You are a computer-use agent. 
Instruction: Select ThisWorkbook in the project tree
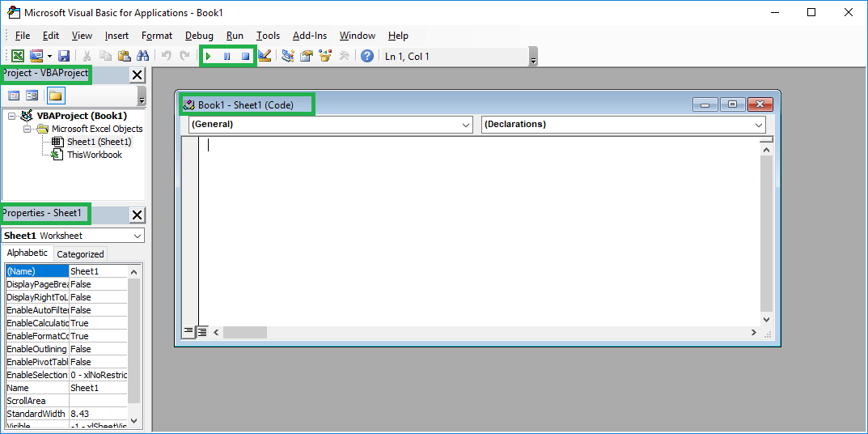pyautogui.click(x=94, y=155)
